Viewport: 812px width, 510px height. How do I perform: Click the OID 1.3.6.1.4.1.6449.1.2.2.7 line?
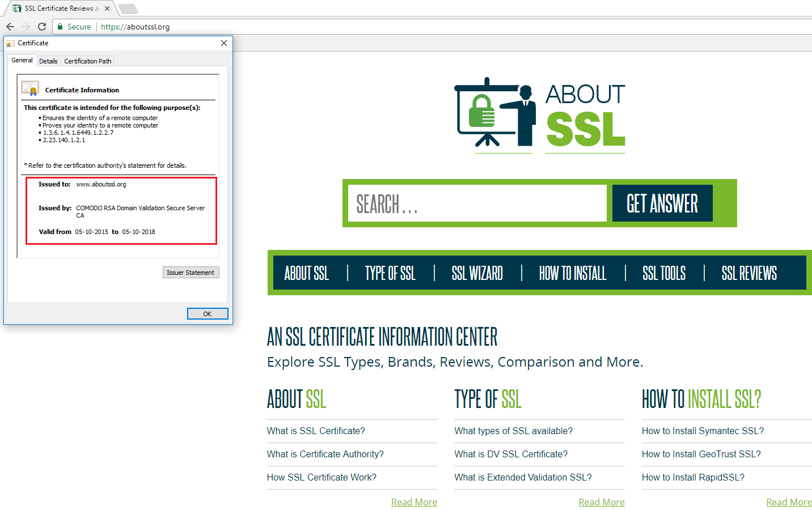[x=78, y=133]
